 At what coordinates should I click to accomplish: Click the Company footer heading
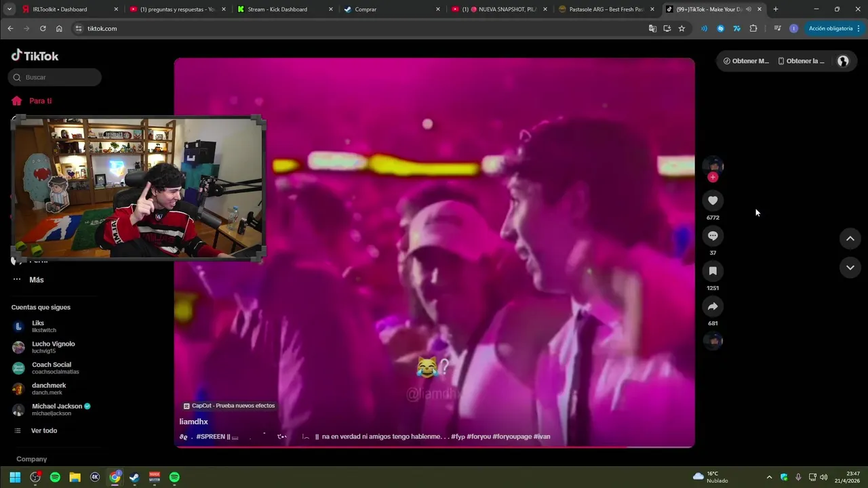point(31,460)
